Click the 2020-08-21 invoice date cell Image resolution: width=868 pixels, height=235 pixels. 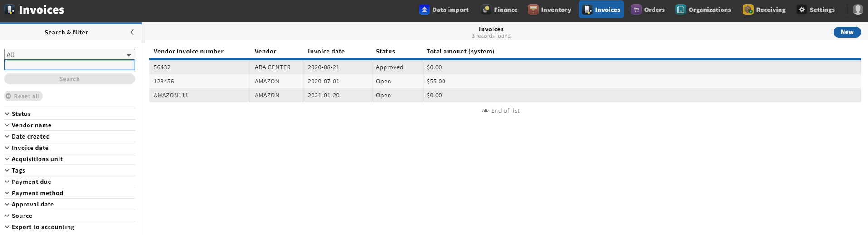pos(337,67)
